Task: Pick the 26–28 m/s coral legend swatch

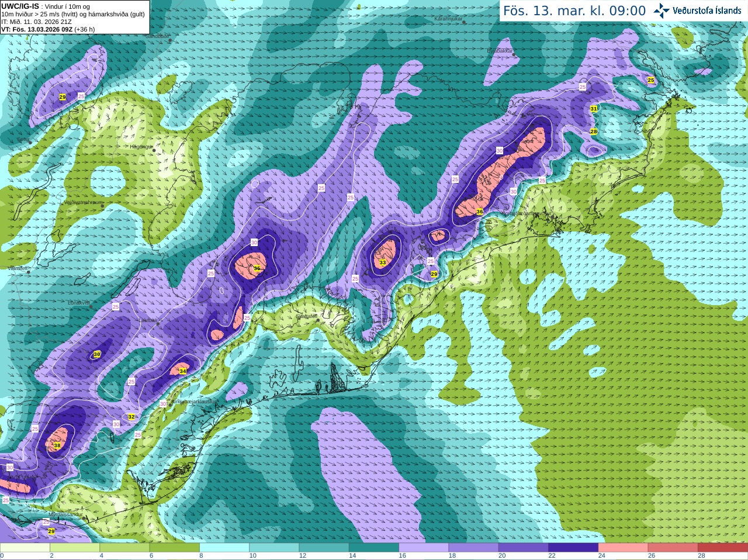Action: click(673, 548)
